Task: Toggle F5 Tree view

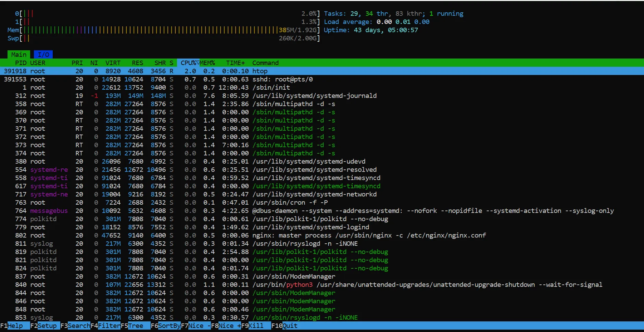Action: pyautogui.click(x=136, y=325)
